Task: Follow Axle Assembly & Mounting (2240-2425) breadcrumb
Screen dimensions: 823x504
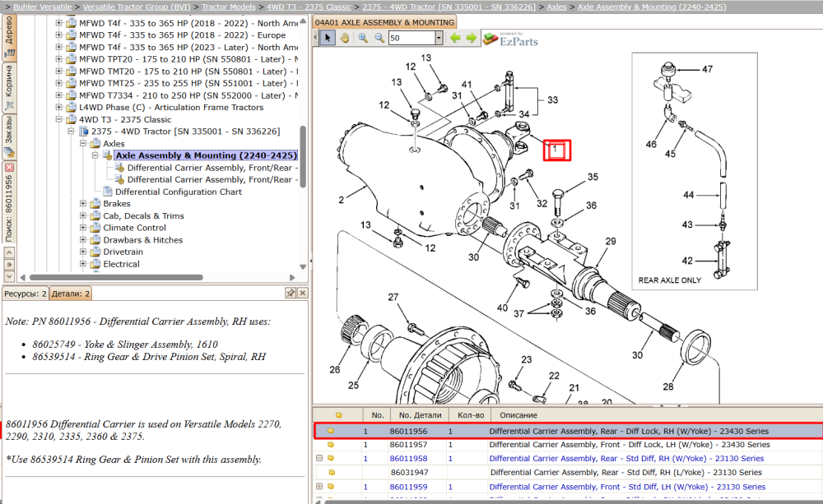Action: coord(652,7)
